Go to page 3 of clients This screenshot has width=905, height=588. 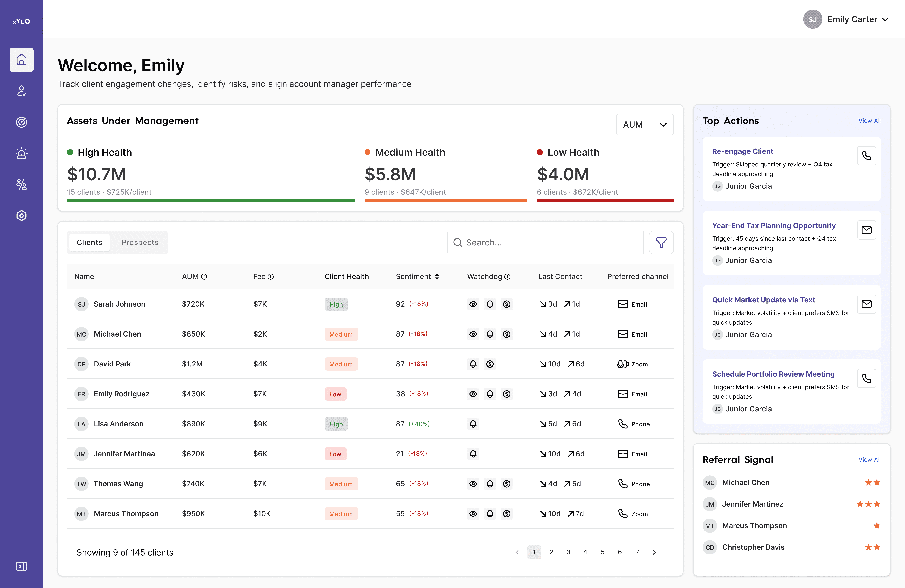pos(568,552)
